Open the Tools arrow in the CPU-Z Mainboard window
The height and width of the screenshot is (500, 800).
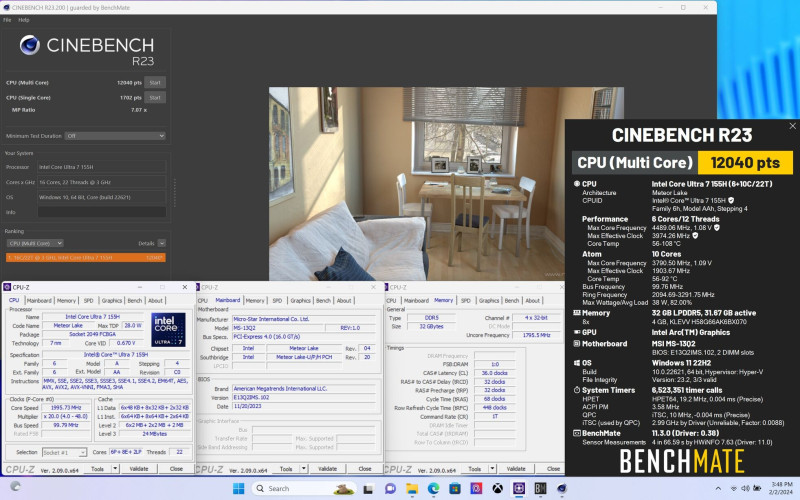click(x=304, y=468)
